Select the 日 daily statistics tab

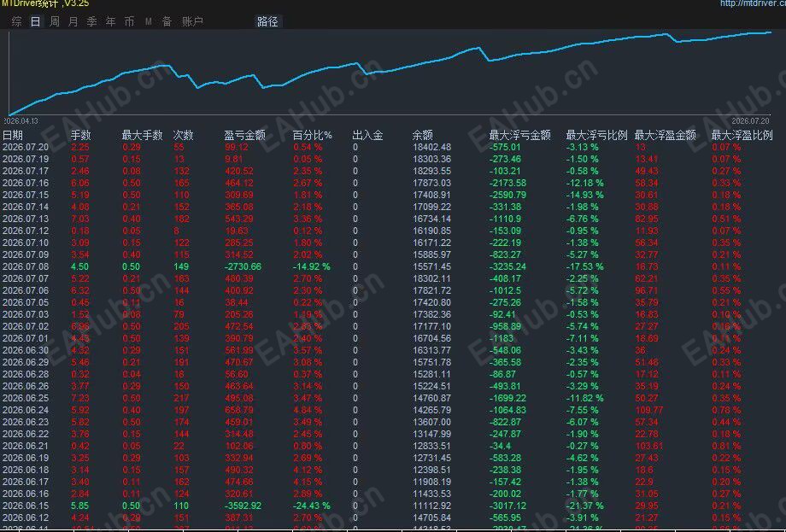click(x=35, y=21)
